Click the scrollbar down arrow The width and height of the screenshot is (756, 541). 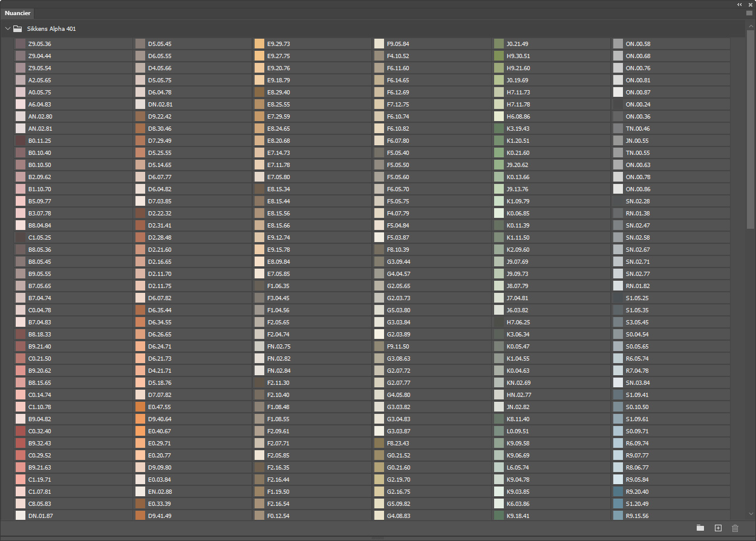point(751,514)
